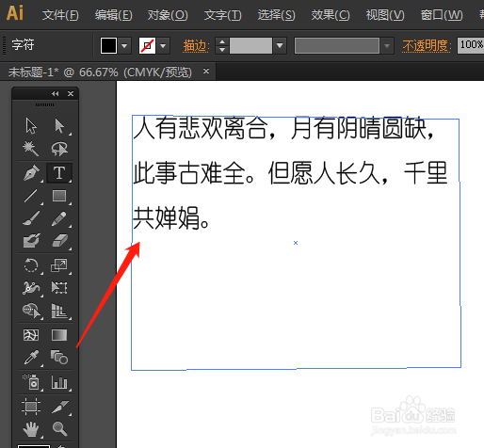Pick the Magic Wand tool
The width and height of the screenshot is (484, 448).
[x=31, y=149]
